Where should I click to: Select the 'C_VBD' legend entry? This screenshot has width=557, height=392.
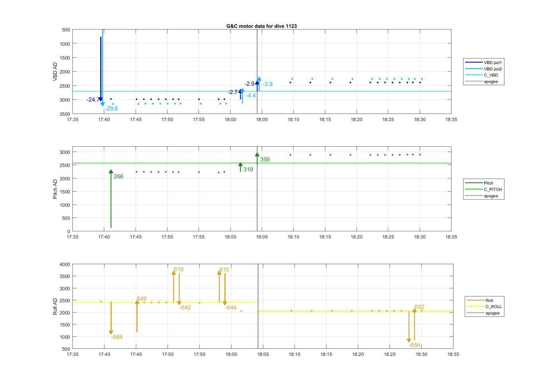[x=481, y=75]
